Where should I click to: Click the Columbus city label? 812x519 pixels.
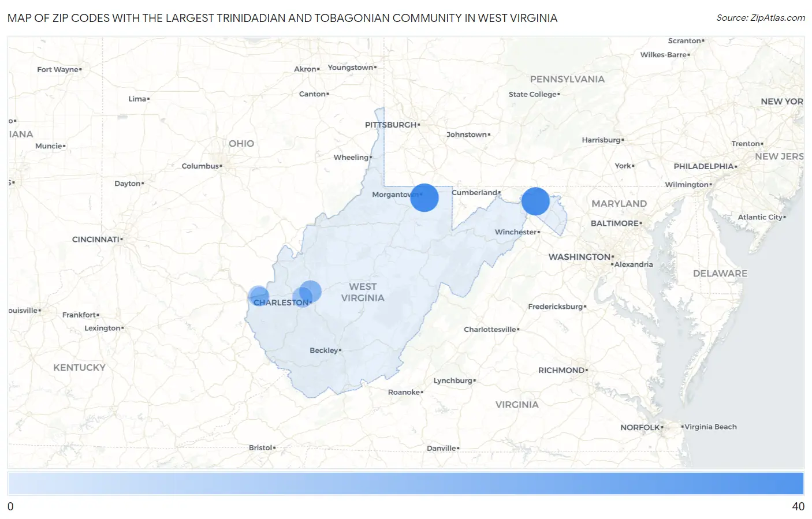200,166
